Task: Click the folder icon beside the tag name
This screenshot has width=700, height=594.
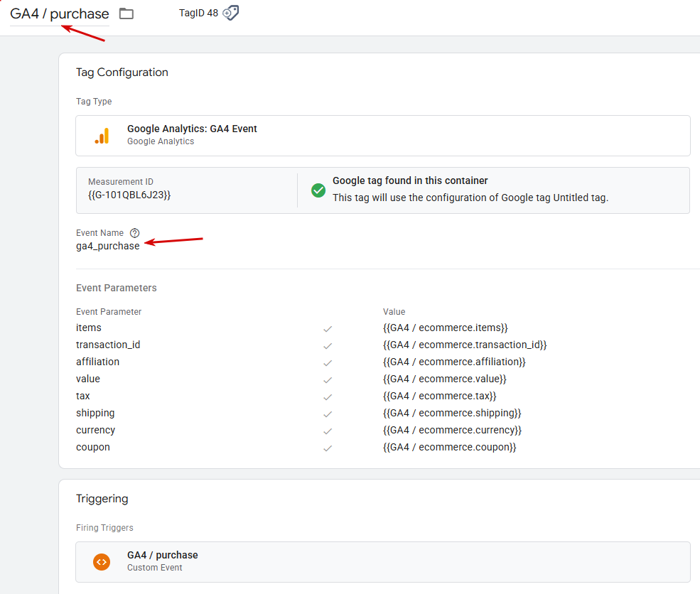Action: 126,13
